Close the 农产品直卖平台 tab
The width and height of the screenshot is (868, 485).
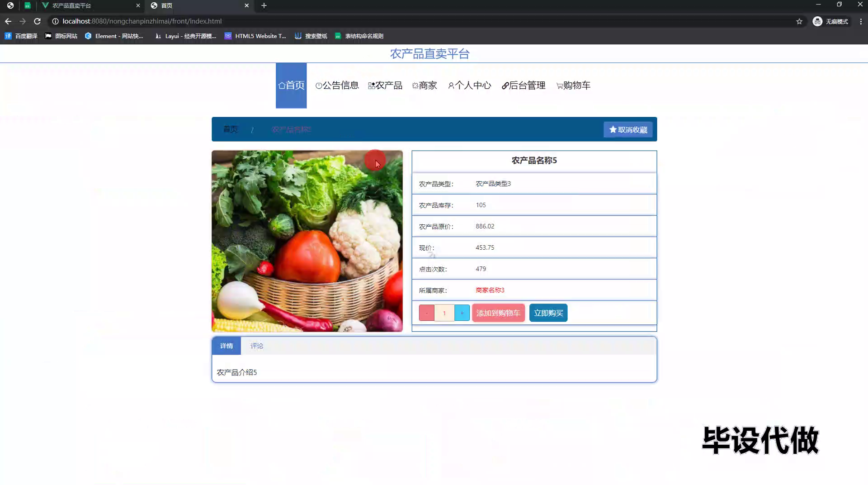point(138,5)
